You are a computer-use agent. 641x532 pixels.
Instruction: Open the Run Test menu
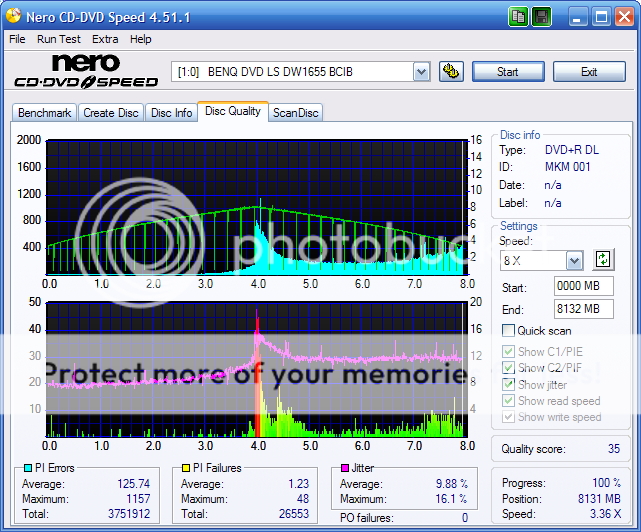pyautogui.click(x=59, y=39)
